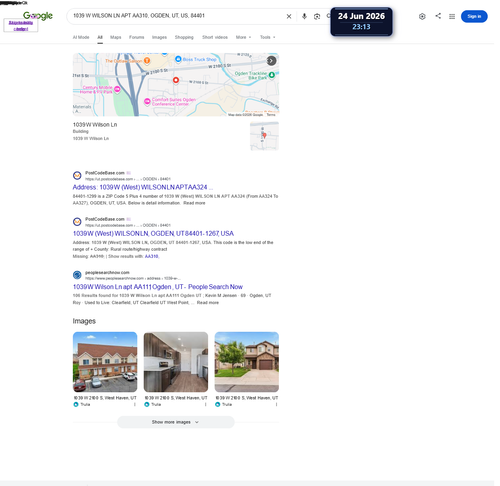Open the Images tab

(159, 37)
